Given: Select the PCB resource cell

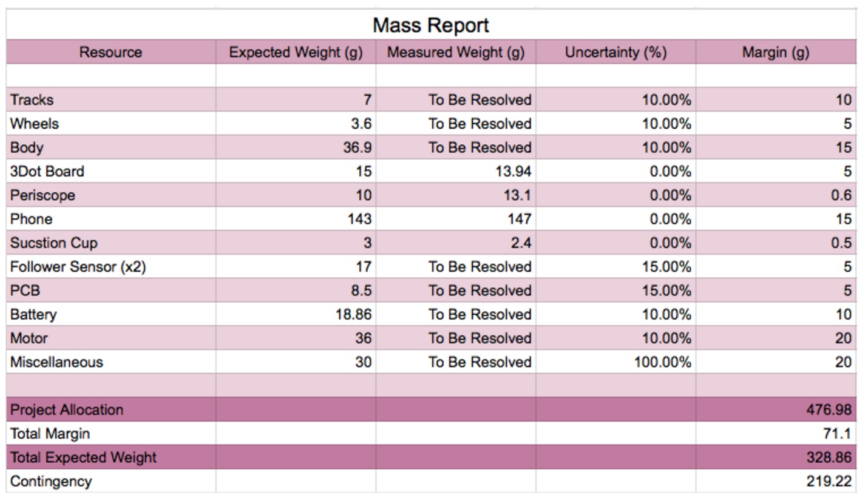Looking at the screenshot, I should (x=110, y=291).
